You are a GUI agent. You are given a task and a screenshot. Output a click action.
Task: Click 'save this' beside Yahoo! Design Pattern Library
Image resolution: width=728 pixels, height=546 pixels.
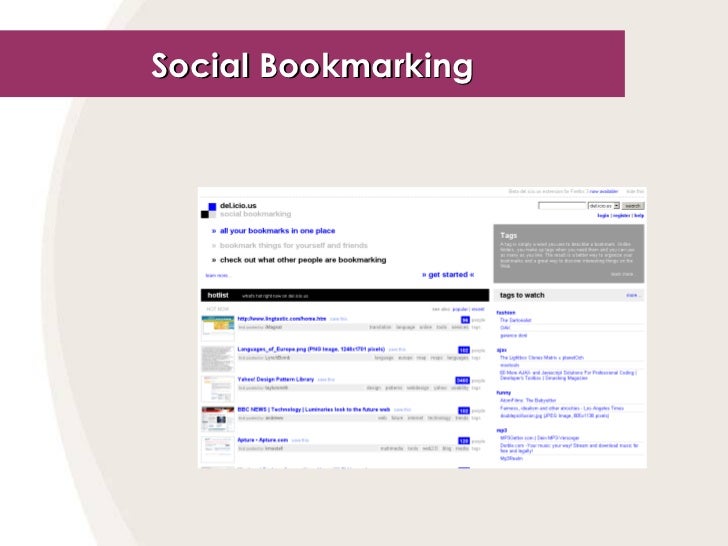tap(326, 380)
